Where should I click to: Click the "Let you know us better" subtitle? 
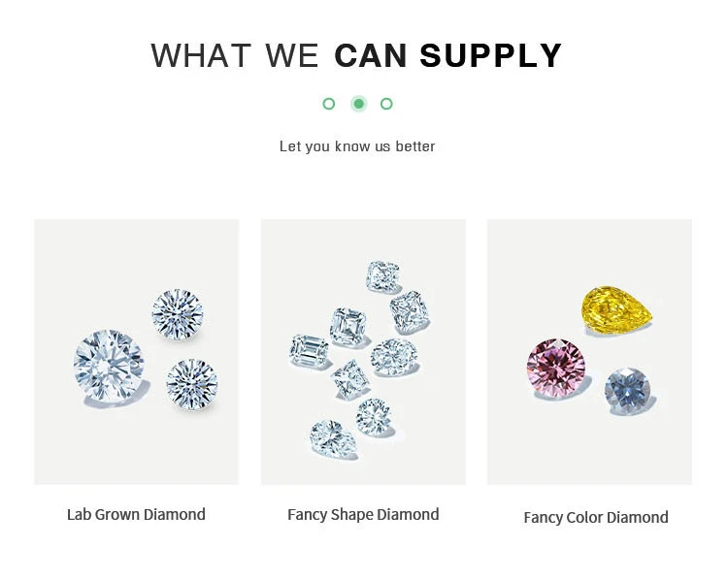(x=357, y=146)
